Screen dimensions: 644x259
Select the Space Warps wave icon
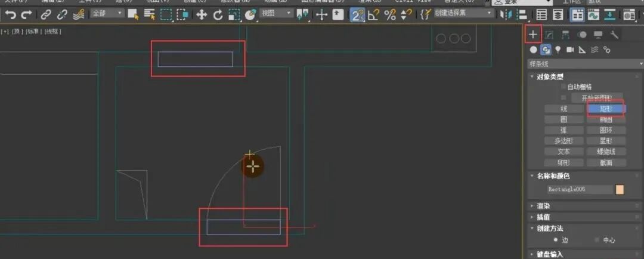pyautogui.click(x=595, y=50)
